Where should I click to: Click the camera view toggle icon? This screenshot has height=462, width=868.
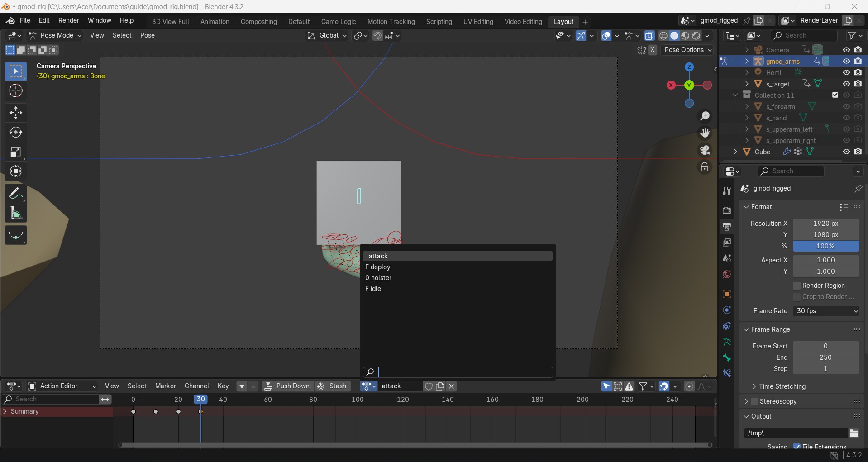[705, 150]
